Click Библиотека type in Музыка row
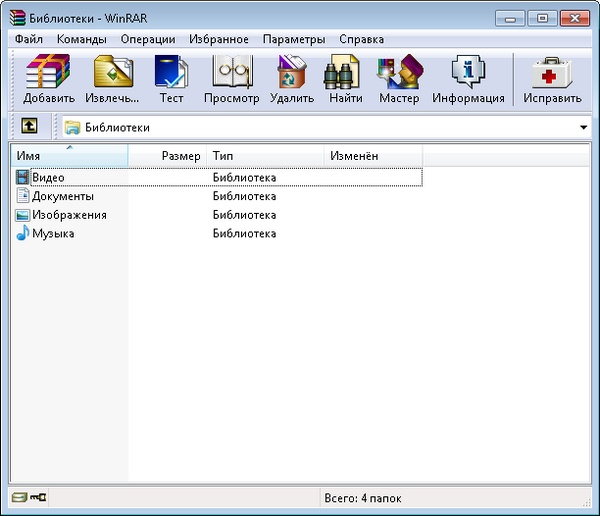600x516 pixels. 244,233
